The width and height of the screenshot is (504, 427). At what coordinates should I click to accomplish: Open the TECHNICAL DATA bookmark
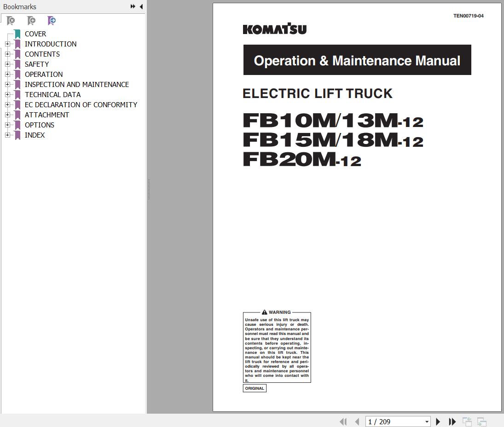[53, 95]
